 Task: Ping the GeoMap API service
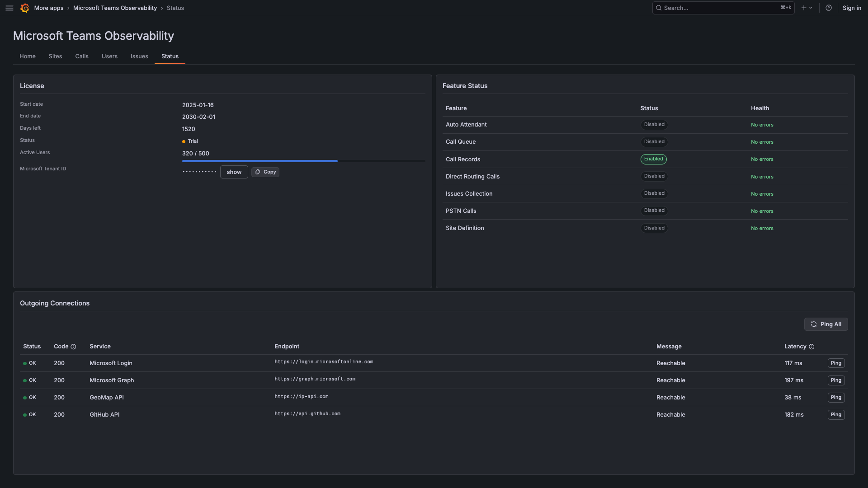pyautogui.click(x=836, y=398)
